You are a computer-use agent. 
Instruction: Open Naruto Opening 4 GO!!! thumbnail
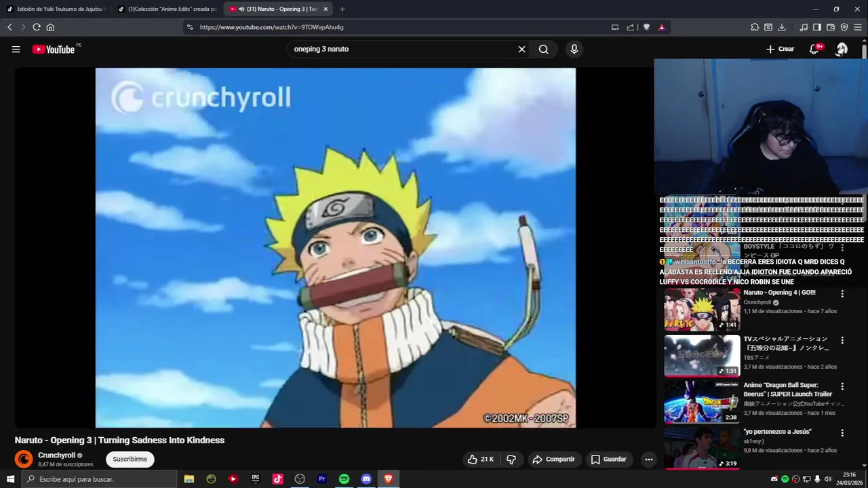pyautogui.click(x=702, y=310)
